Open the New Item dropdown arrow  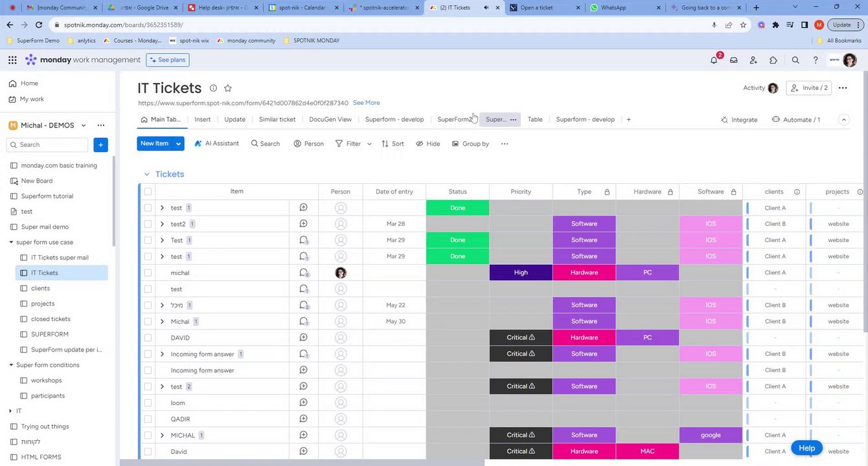click(178, 144)
